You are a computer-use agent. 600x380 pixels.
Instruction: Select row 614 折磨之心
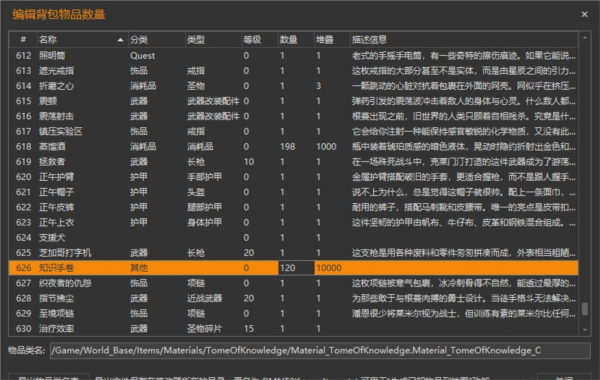click(293, 86)
